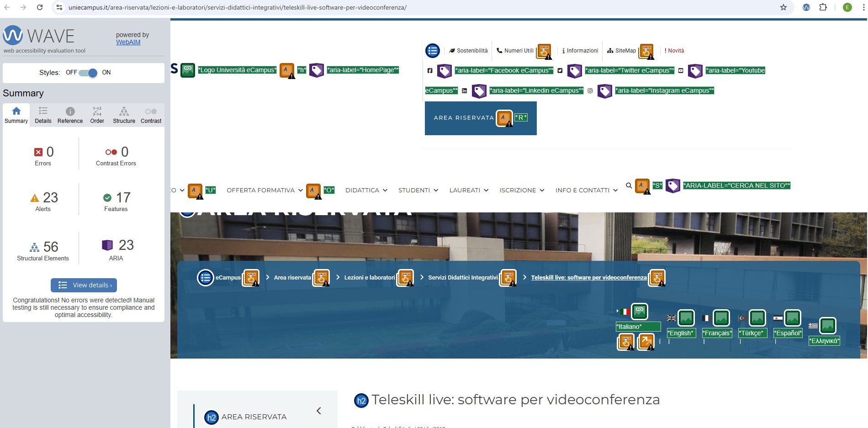868x428 pixels.
Task: Click the View details button
Action: [84, 285]
